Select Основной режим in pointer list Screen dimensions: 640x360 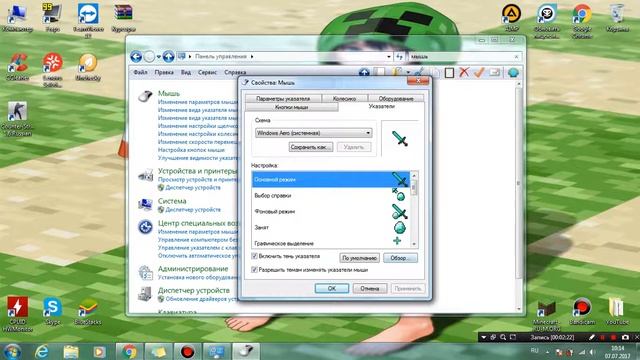click(x=331, y=180)
